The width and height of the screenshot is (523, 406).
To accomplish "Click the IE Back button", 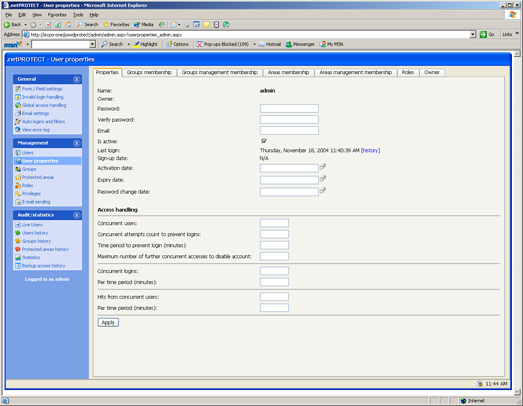I will tap(13, 25).
